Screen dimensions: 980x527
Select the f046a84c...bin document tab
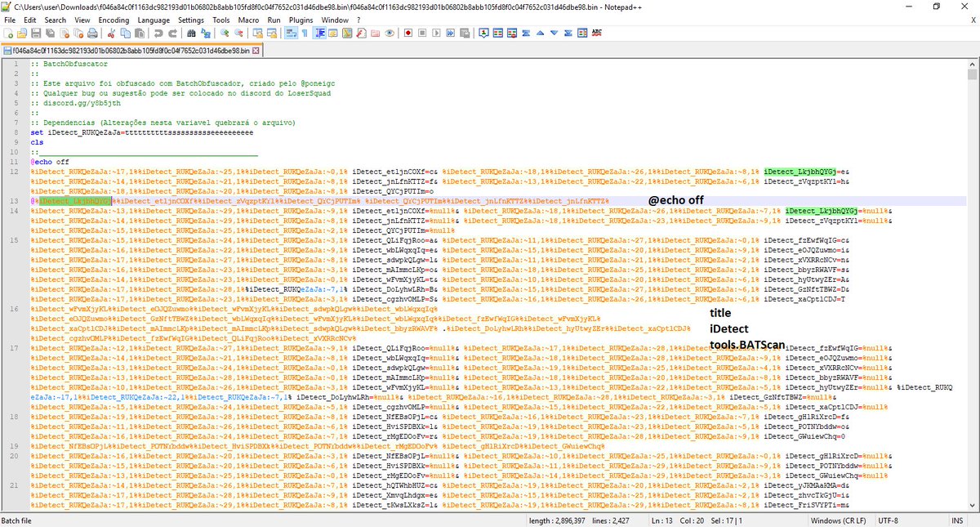[131, 50]
